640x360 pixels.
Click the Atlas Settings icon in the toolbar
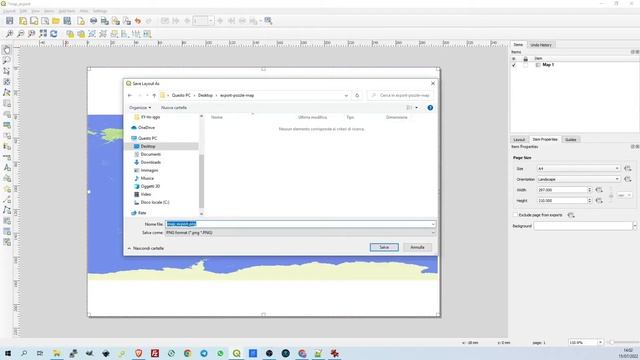pyautogui.click(x=268, y=21)
